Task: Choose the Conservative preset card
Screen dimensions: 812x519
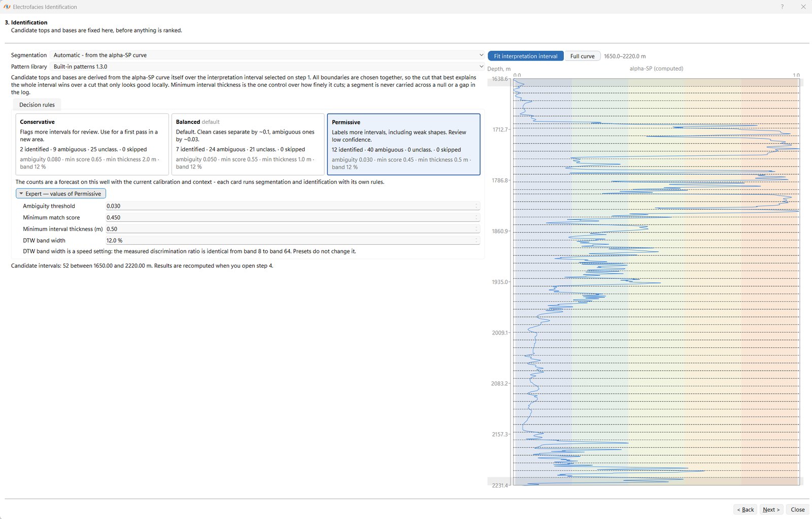Action: pyautogui.click(x=92, y=144)
